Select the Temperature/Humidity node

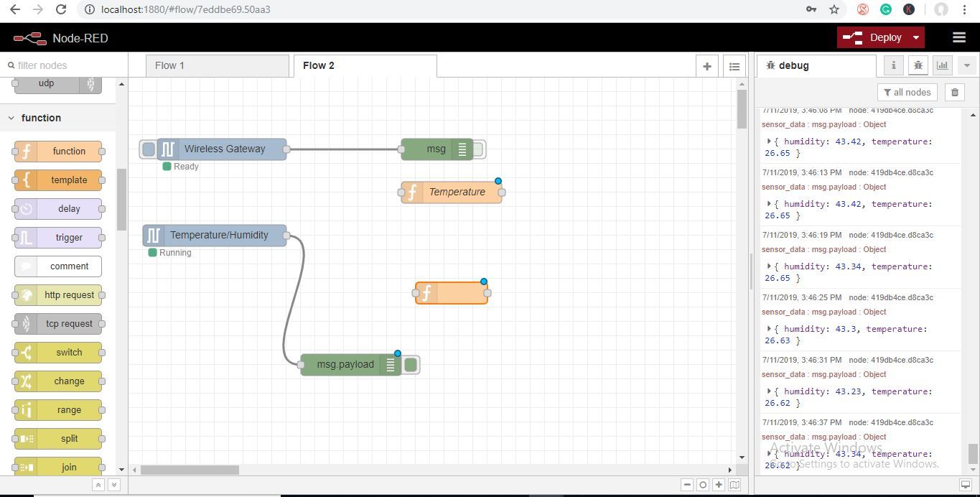tap(215, 236)
